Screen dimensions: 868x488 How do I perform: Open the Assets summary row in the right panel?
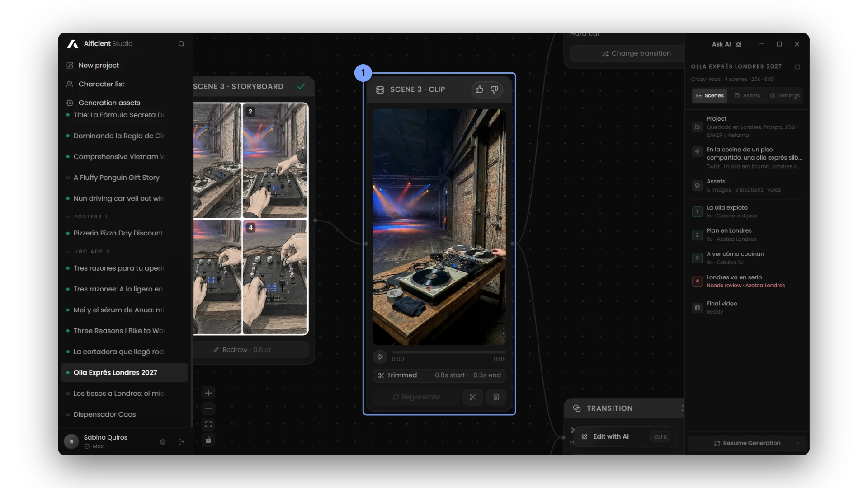747,185
